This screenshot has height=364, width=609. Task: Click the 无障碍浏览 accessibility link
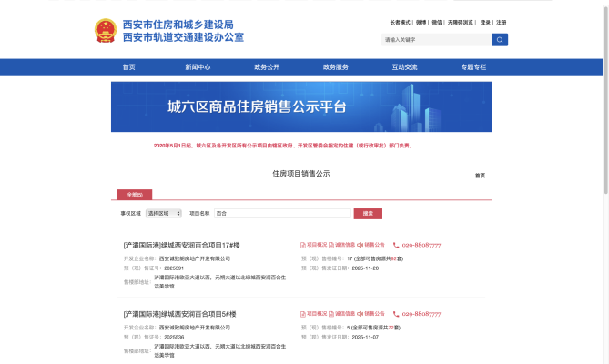point(462,22)
